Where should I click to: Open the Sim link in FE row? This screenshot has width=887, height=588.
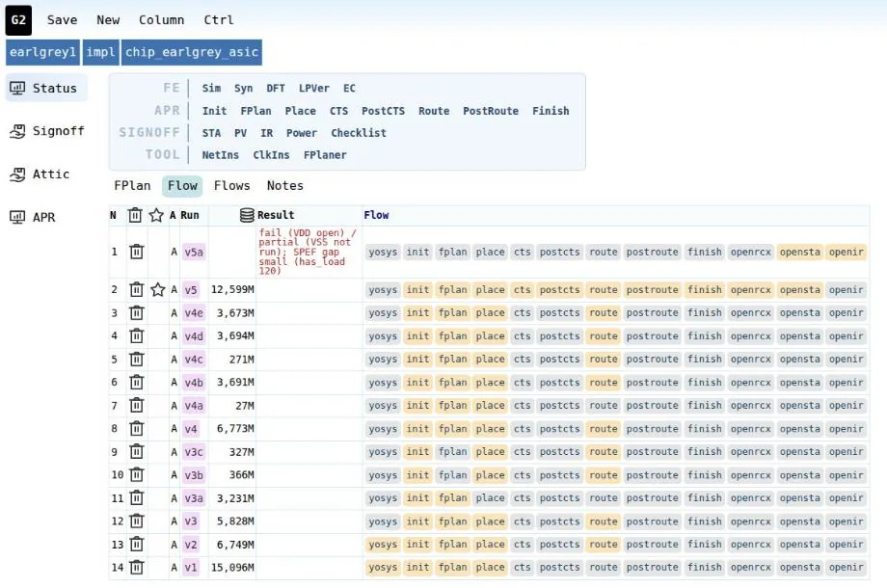click(211, 89)
